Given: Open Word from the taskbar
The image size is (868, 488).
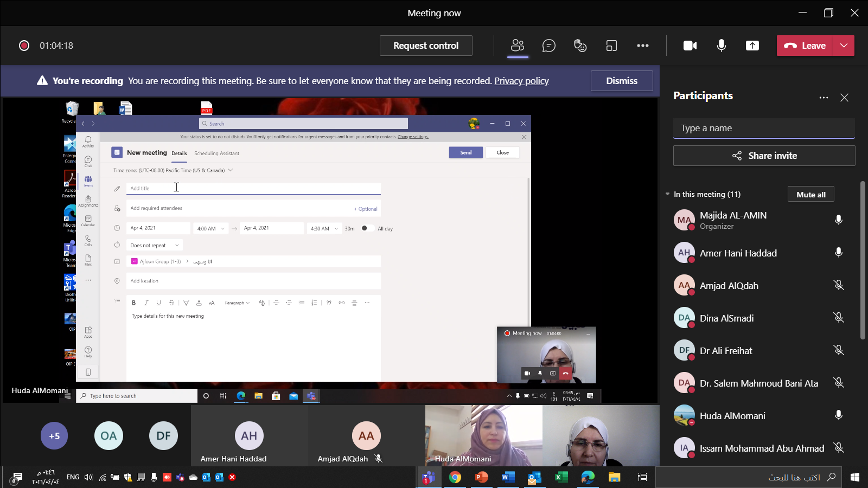Looking at the screenshot, I should (508, 477).
